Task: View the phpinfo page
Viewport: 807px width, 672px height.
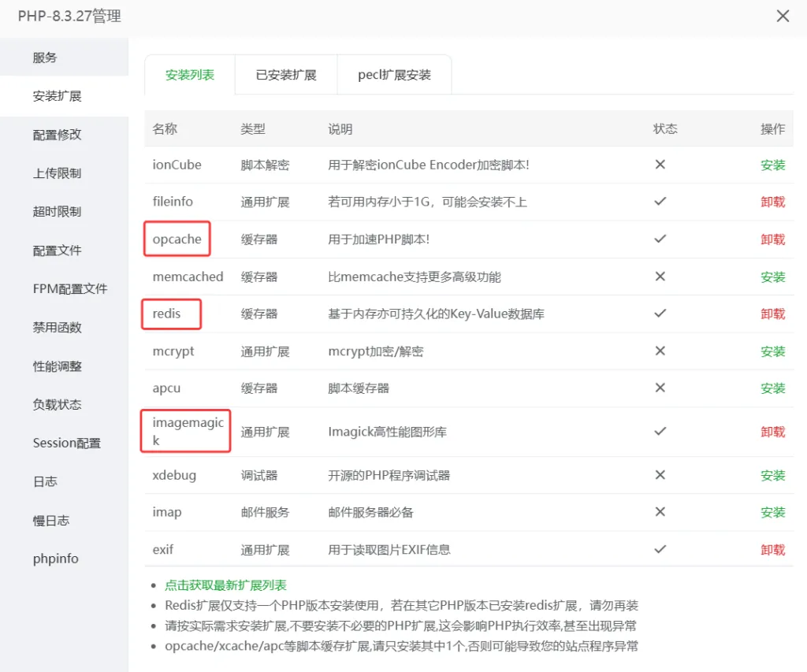Action: (55, 558)
